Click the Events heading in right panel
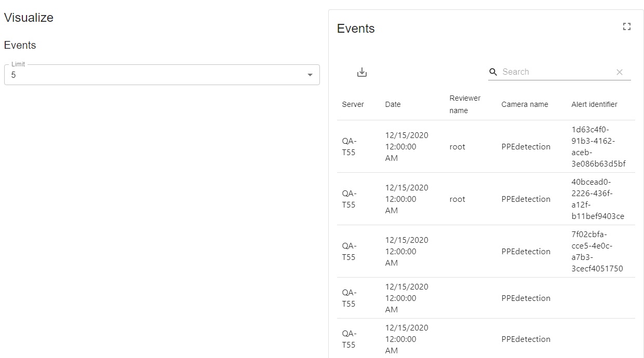 [x=356, y=29]
